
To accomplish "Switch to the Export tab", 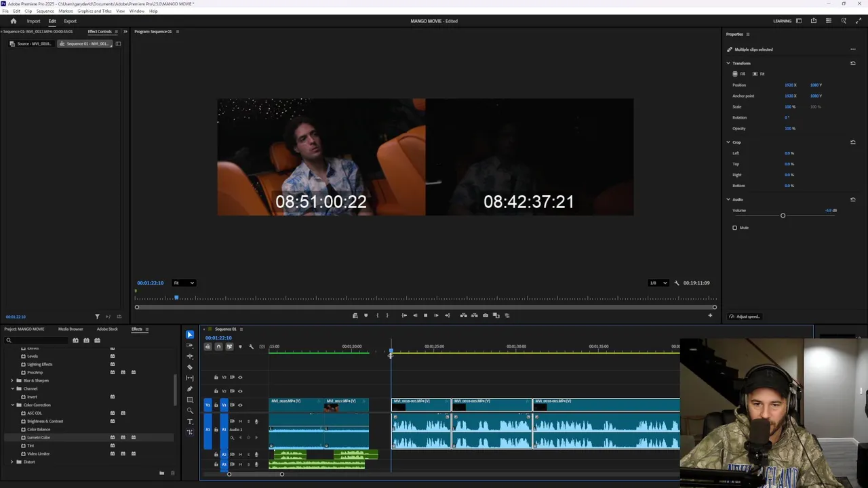I will [x=71, y=21].
